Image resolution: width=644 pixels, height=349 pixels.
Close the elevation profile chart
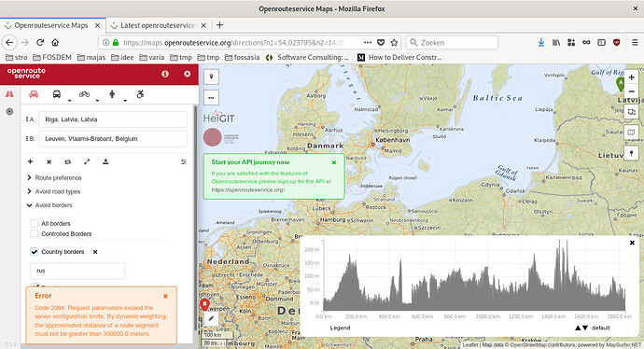(632, 243)
